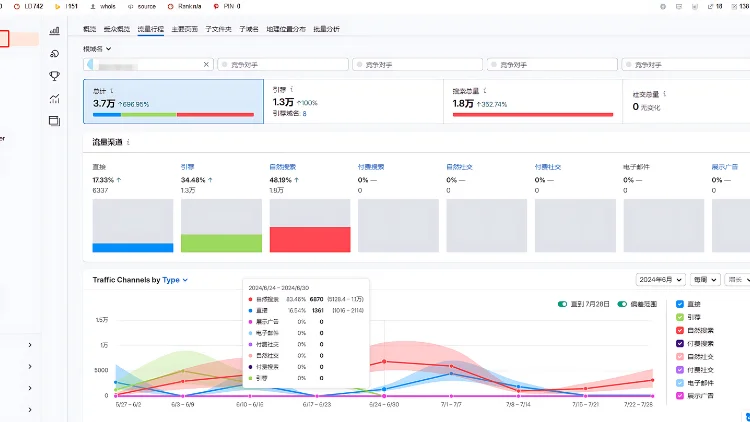Select the 总计 3.7万 summary card
The image size is (750, 422).
(x=173, y=101)
